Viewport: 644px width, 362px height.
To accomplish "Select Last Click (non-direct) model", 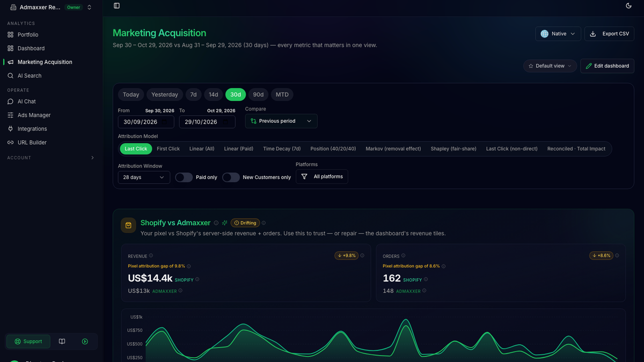I will pos(512,149).
